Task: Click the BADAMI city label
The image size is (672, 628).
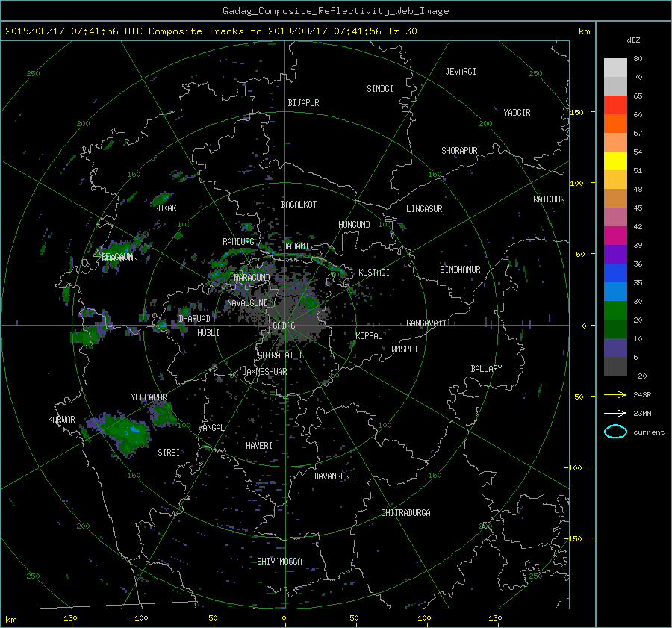Action: click(296, 246)
